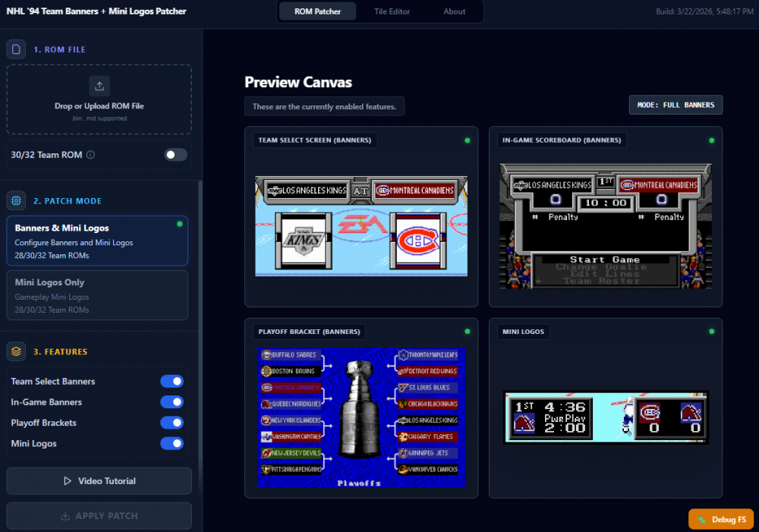Disable the Team Select Banners switch

click(x=172, y=382)
